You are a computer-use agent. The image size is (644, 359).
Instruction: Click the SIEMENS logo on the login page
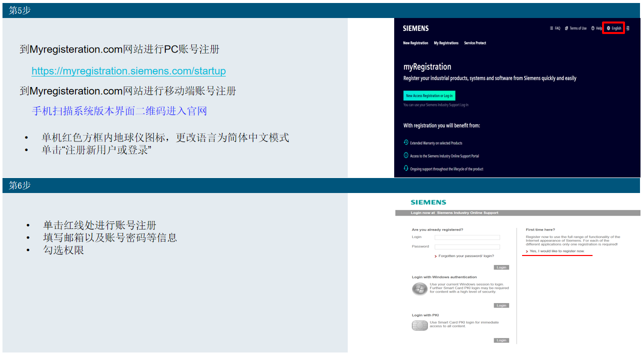click(428, 202)
